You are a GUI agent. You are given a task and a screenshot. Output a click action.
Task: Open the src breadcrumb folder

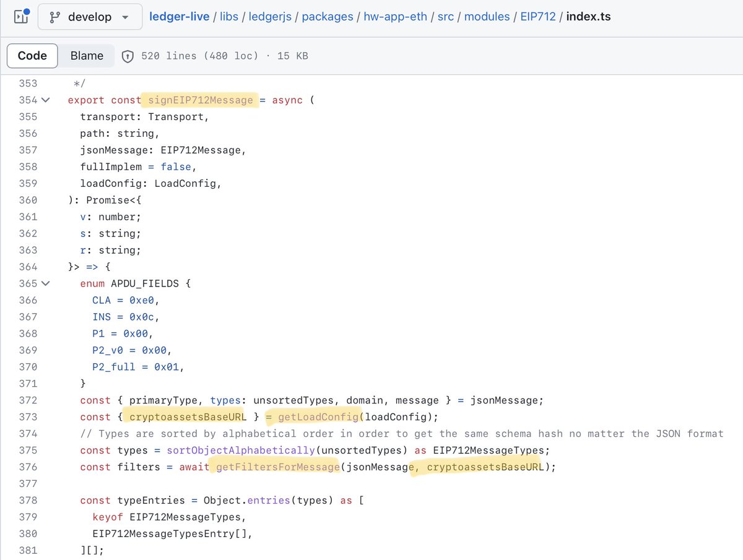445,17
